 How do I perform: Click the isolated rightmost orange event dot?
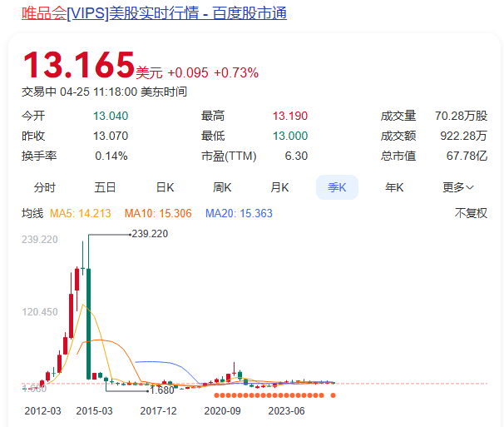coord(333,395)
